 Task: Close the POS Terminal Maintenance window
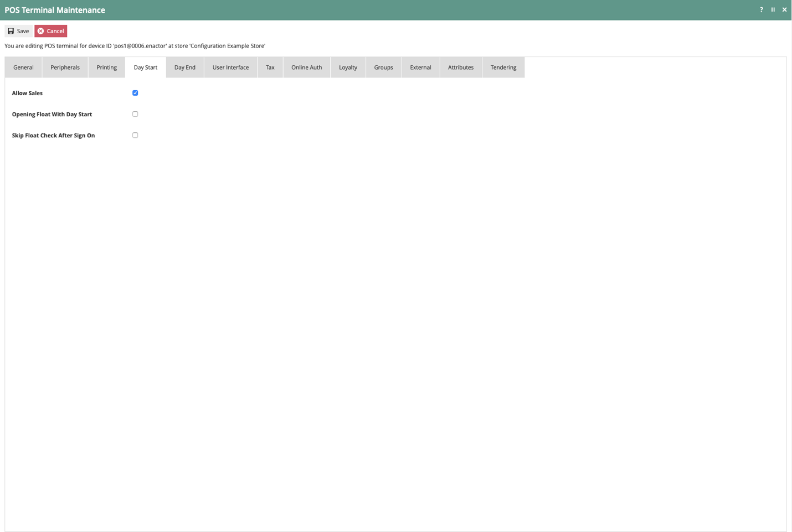[784, 9]
